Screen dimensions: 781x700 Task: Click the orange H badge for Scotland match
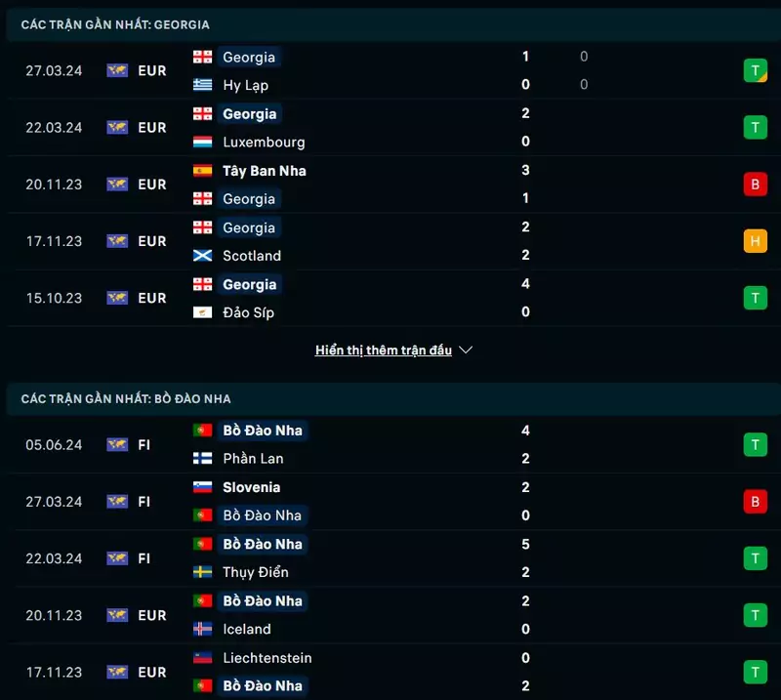[x=755, y=241]
